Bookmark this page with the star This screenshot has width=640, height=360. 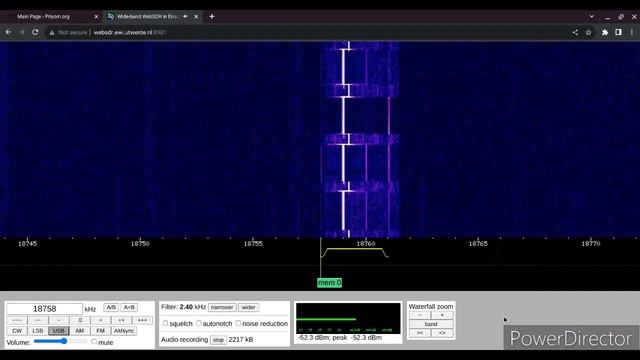point(588,32)
